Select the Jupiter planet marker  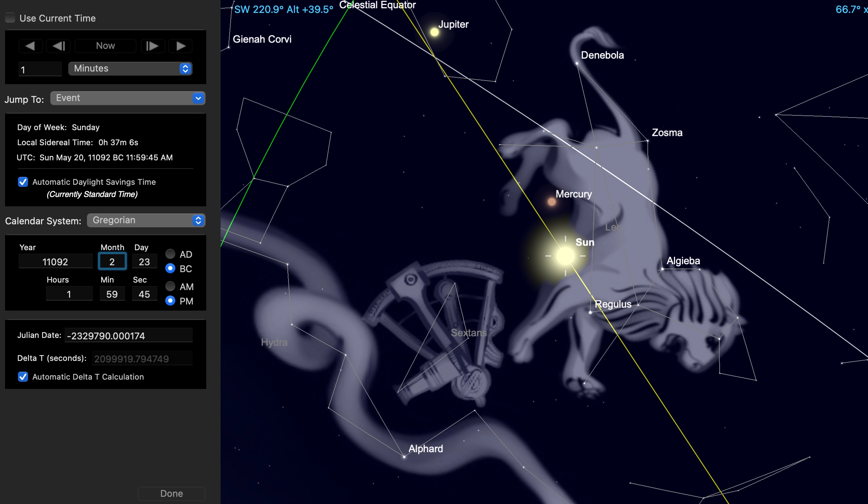434,32
